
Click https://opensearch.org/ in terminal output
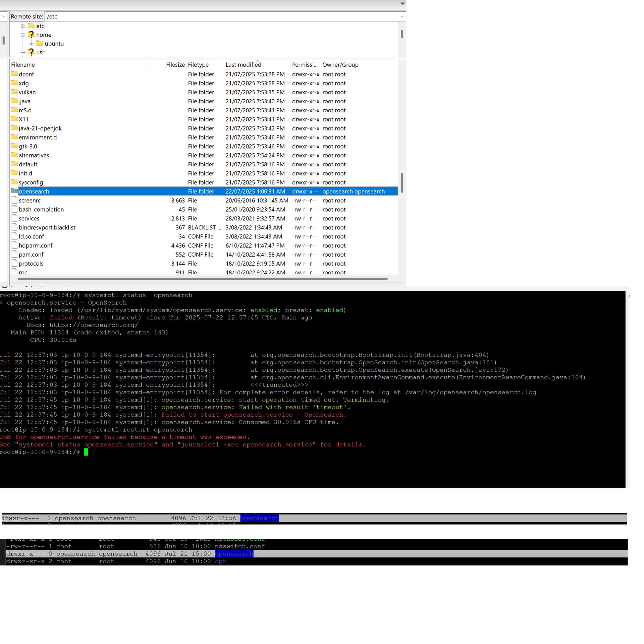[x=94, y=325]
